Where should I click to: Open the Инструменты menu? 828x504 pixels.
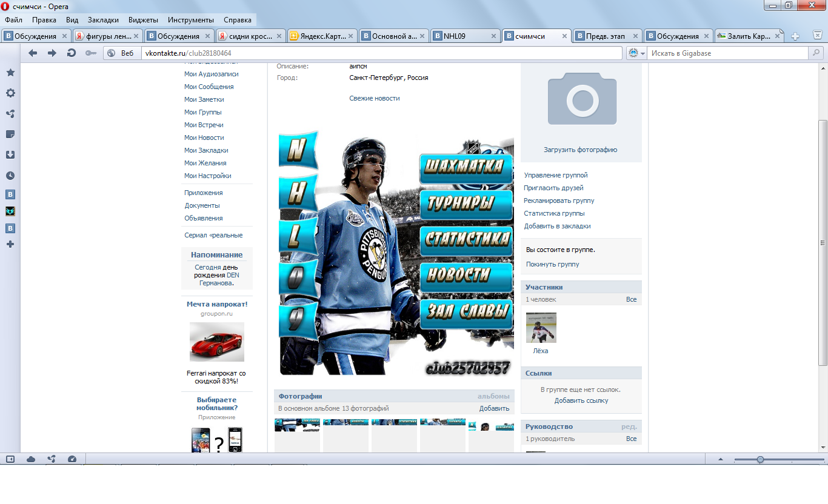[191, 19]
